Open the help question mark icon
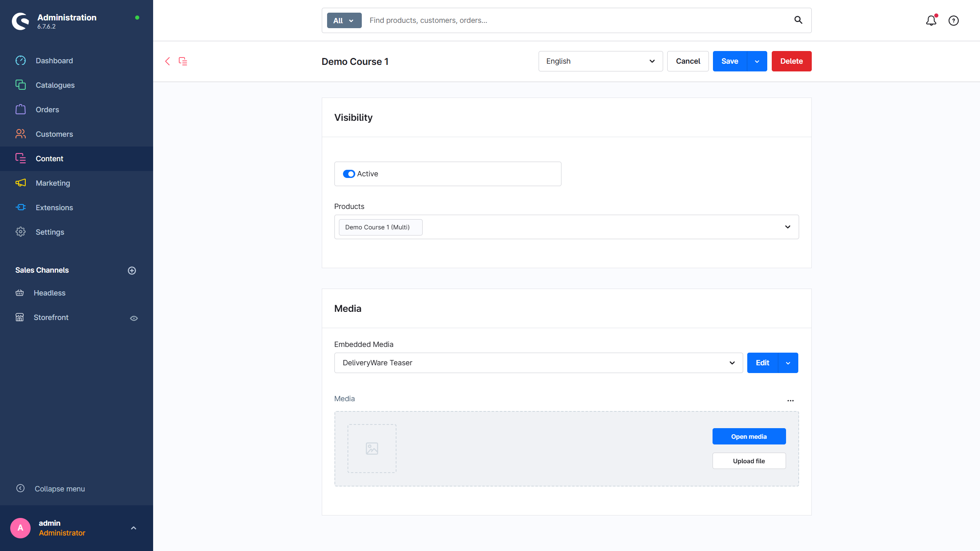The width and height of the screenshot is (980, 551). click(x=953, y=20)
